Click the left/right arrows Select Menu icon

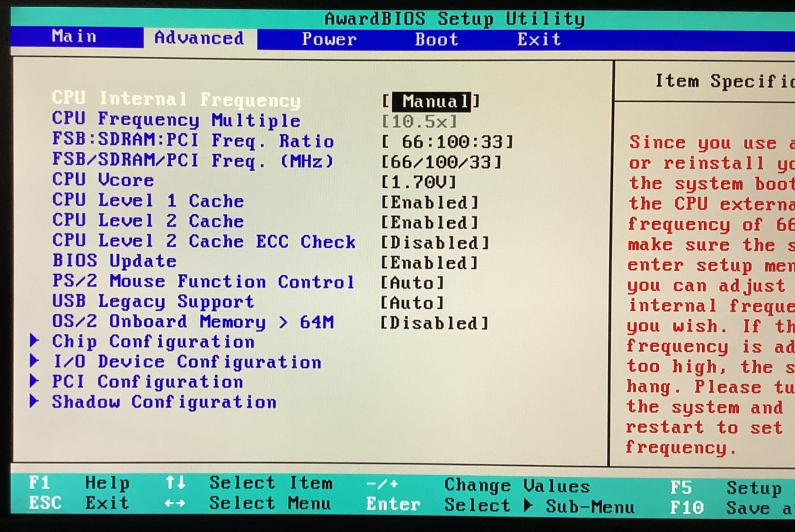point(175,503)
